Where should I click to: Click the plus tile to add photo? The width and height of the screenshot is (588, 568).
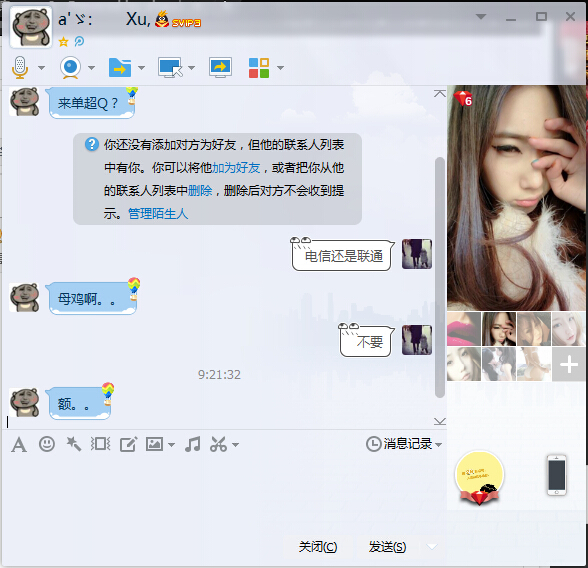tap(569, 364)
